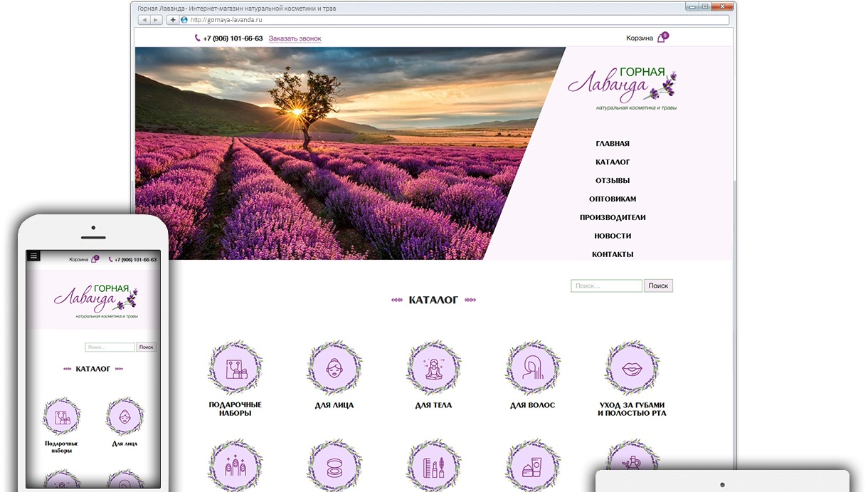Viewport: 868px width, 492px height.
Task: Click the Поиск button on the phone
Action: [x=147, y=347]
